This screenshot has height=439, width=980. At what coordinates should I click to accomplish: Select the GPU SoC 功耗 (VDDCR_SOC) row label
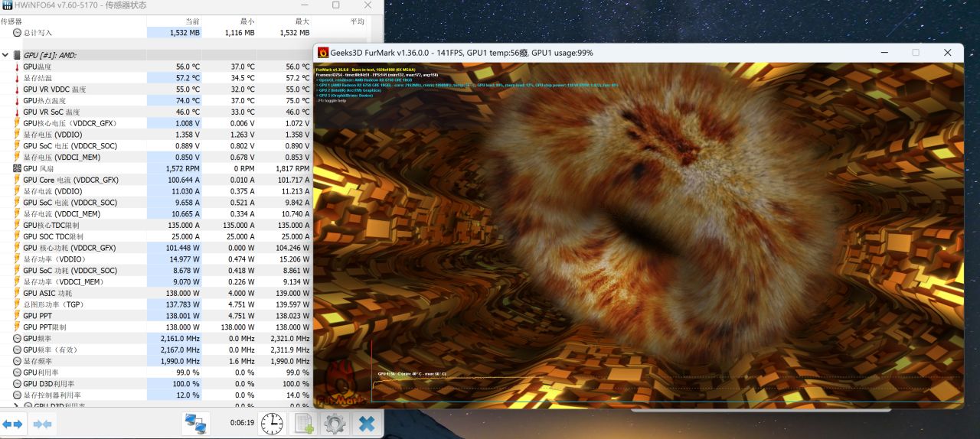coord(70,271)
